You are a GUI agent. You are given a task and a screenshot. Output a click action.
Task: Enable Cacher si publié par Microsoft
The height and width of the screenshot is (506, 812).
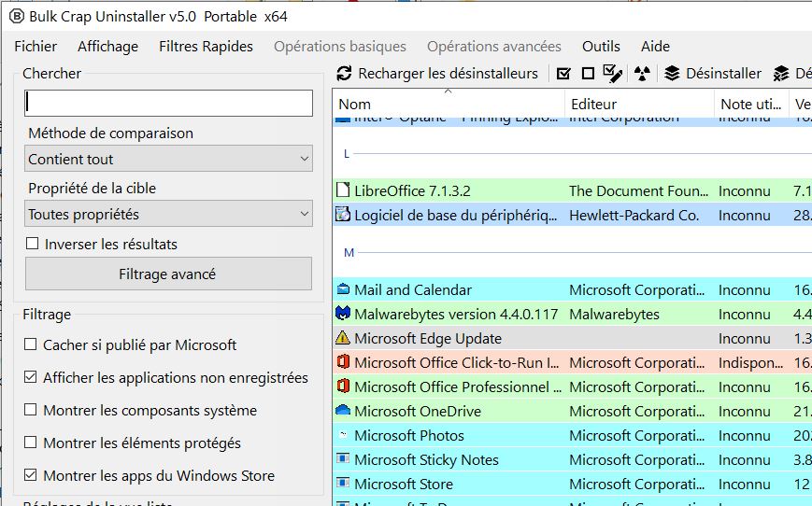(x=31, y=344)
